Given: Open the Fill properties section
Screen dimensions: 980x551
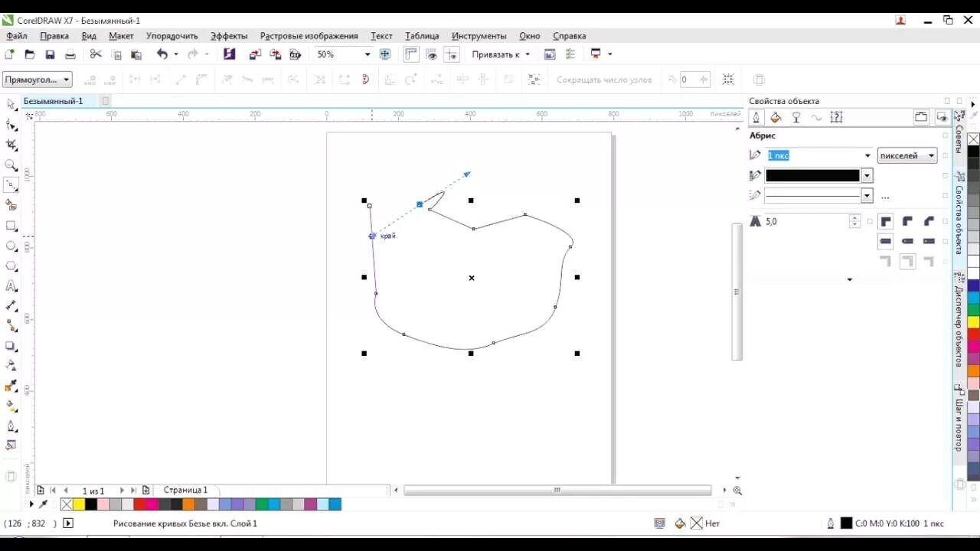Looking at the screenshot, I should point(776,117).
